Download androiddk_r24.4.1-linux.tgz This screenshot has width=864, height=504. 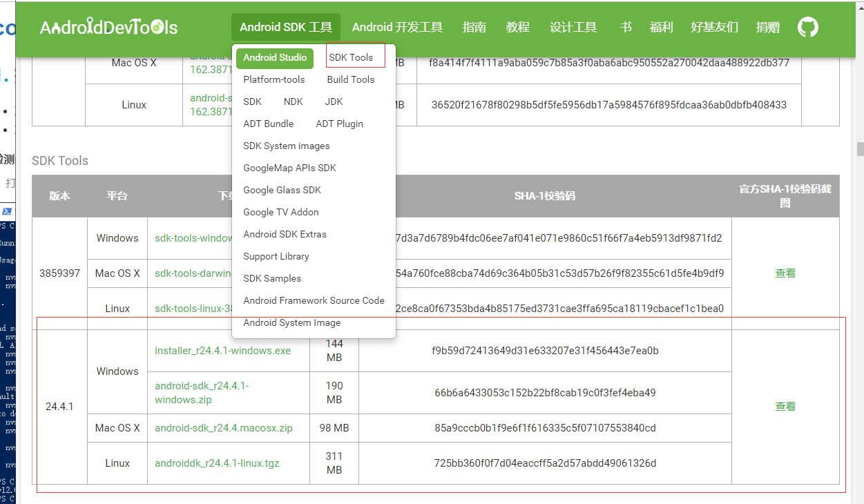tap(217, 463)
